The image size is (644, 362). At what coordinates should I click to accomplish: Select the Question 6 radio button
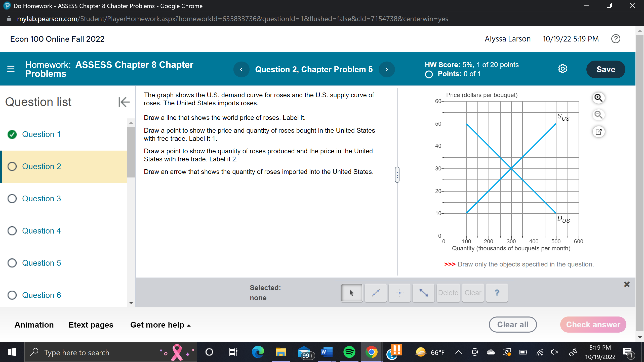(12, 295)
